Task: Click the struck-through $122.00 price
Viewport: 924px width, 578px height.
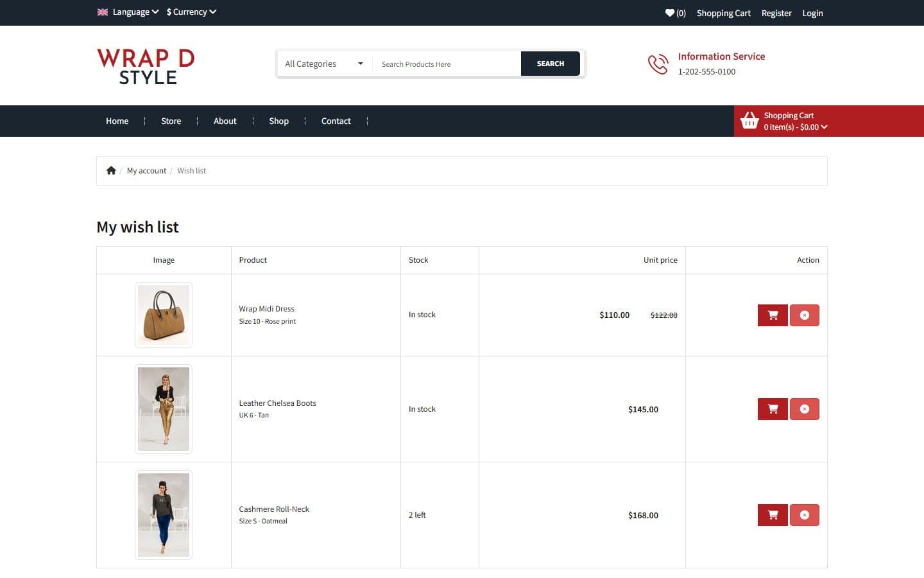Action: [664, 315]
